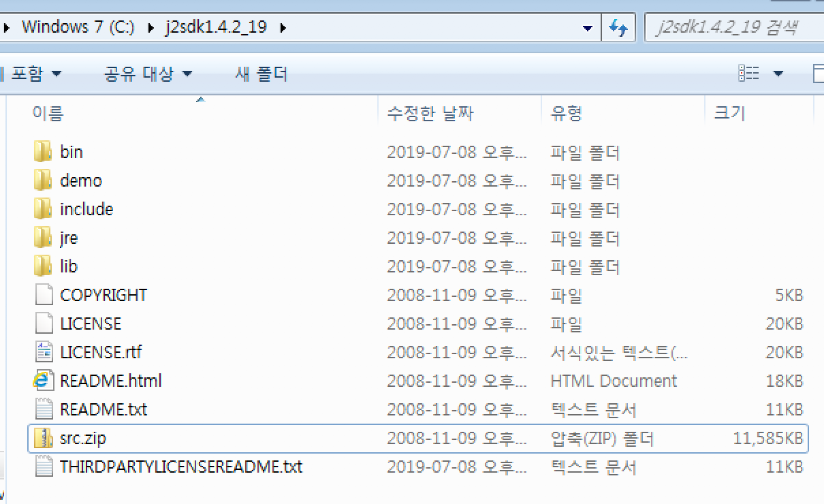The image size is (824, 504).
Task: Click the COPYRIGHT file icon
Action: [x=43, y=295]
